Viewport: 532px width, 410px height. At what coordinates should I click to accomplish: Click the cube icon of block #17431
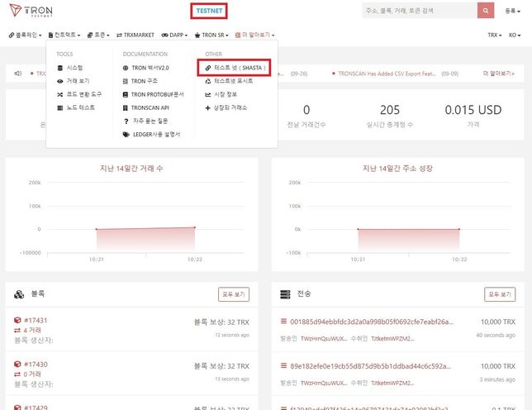click(17, 320)
